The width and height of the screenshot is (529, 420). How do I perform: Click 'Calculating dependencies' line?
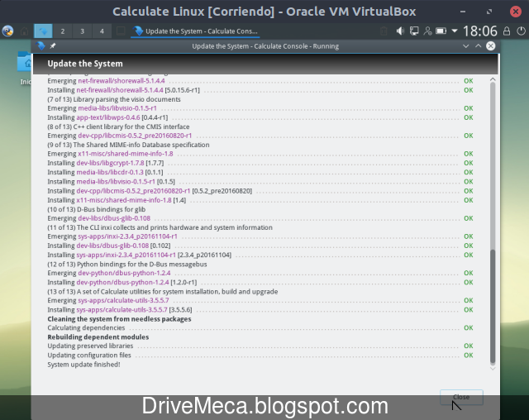(86, 328)
